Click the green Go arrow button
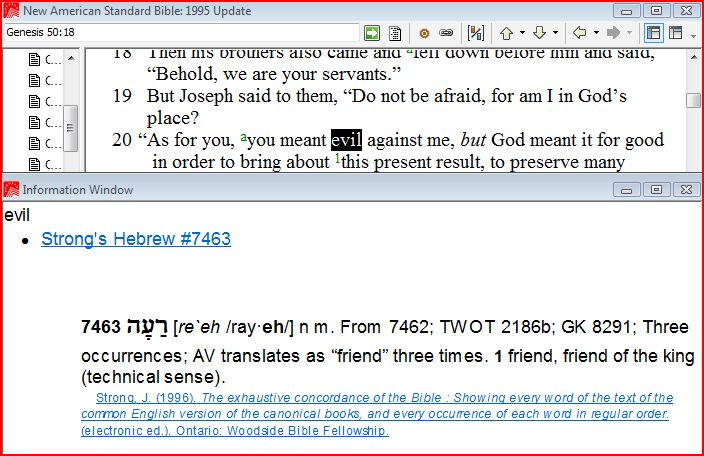Image resolution: width=704 pixels, height=456 pixels. pos(372,33)
